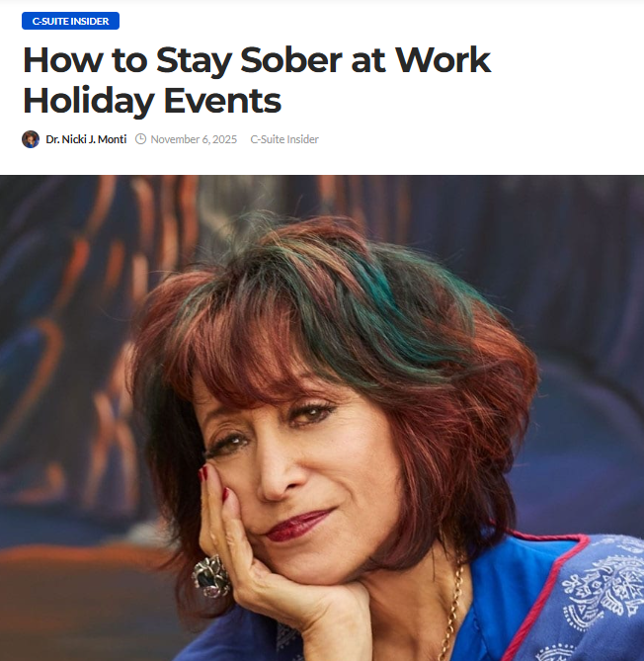Click the word "Sober" in the headline

pos(290,60)
